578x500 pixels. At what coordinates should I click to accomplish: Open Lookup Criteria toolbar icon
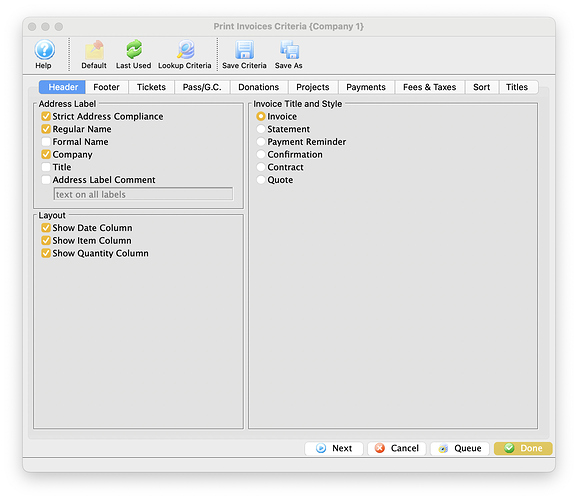click(185, 50)
